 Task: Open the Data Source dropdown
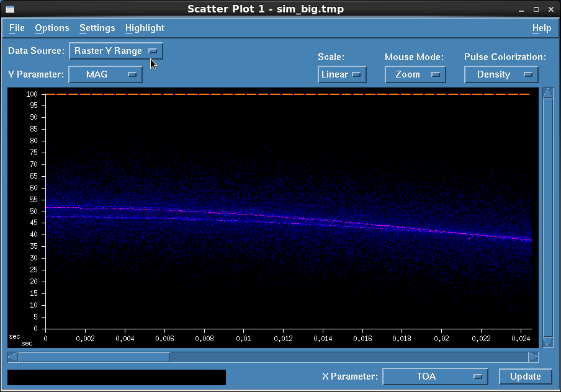115,51
